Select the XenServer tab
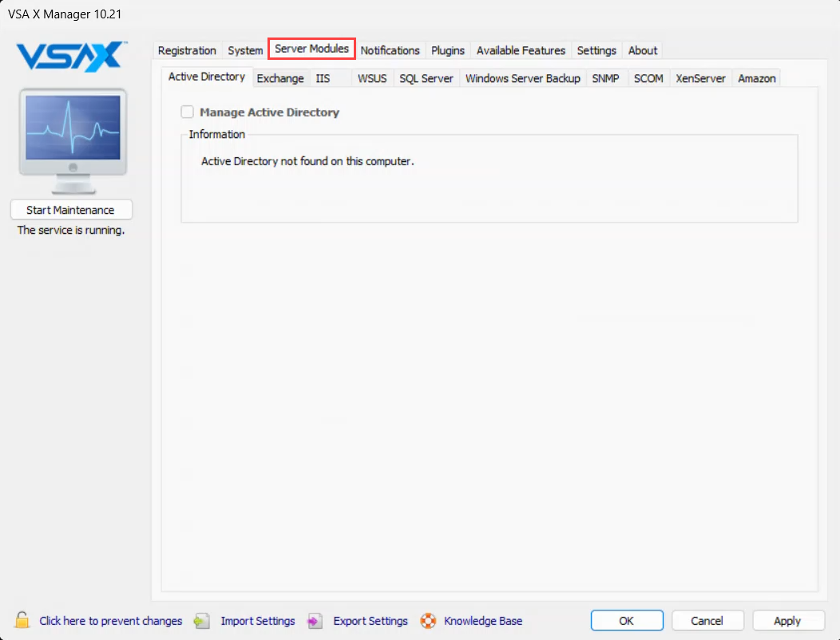 [700, 78]
